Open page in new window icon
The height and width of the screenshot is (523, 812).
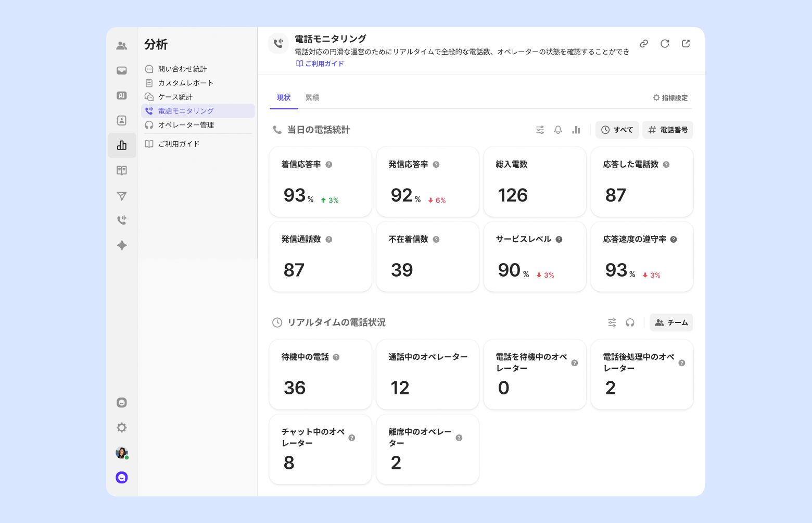point(686,44)
